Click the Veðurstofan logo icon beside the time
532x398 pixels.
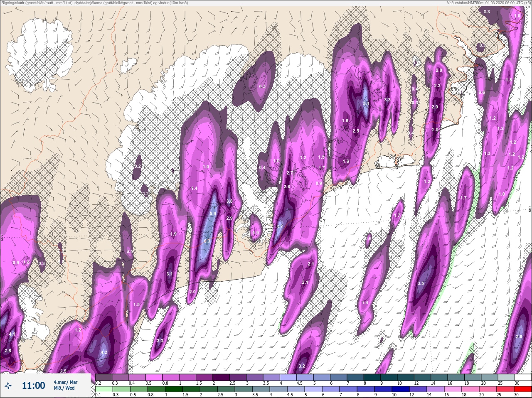point(8,386)
